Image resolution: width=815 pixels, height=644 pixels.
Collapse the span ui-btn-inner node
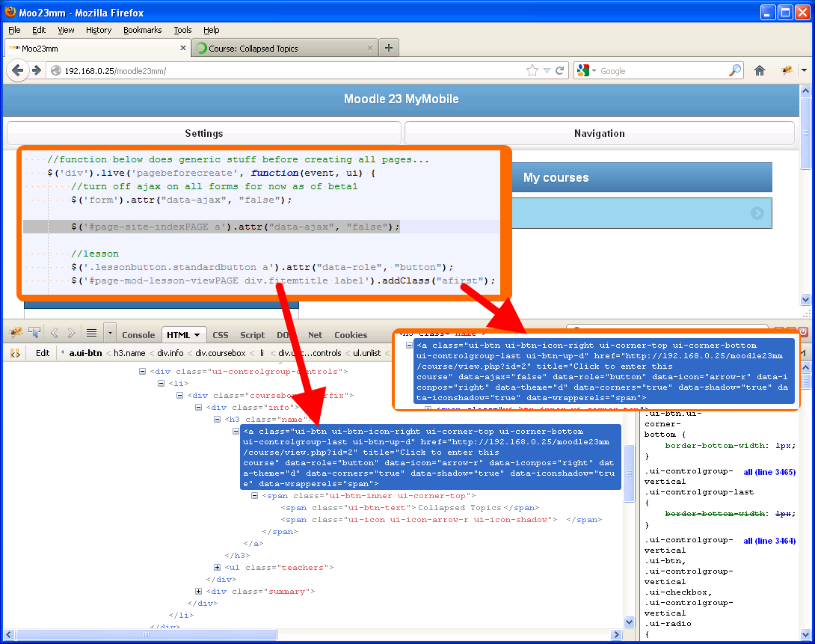point(255,495)
